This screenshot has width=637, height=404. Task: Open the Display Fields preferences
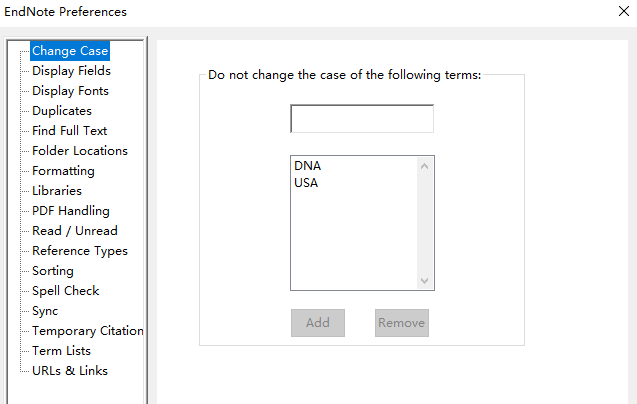coord(71,71)
